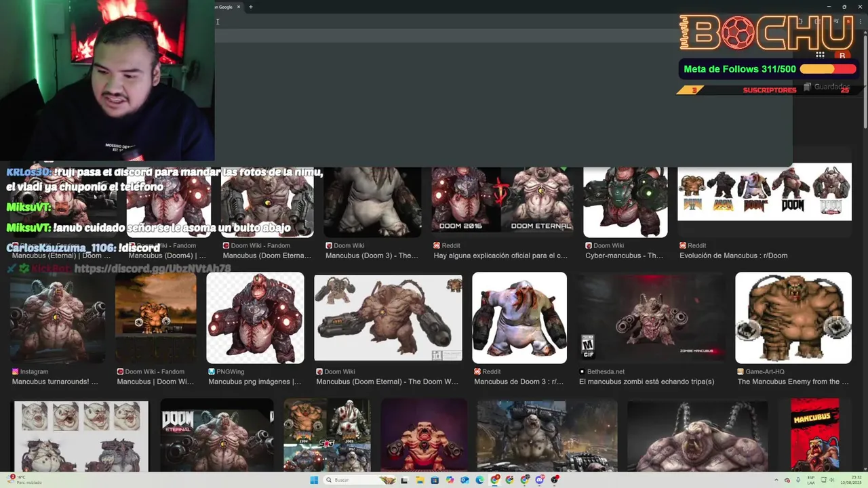Click 'Mancubus de Doom 3 : r/...' caption
The width and height of the screenshot is (868, 488).
519,382
